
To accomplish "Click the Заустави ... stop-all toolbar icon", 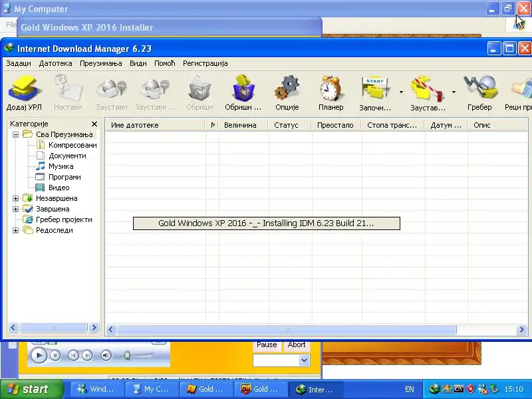I will coord(156,92).
